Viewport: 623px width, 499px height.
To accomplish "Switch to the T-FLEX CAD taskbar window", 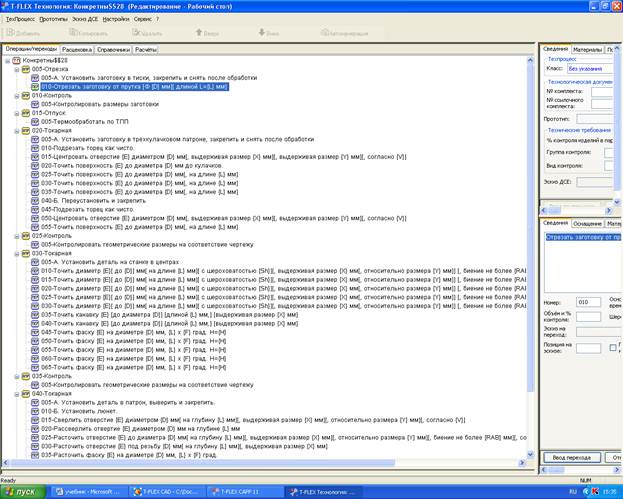I will (167, 492).
